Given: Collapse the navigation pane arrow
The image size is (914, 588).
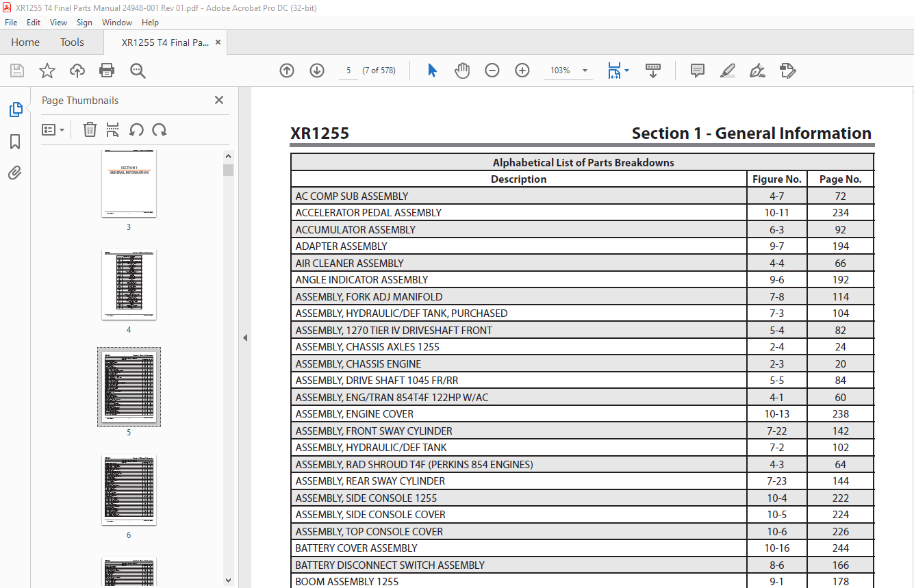Looking at the screenshot, I should tap(245, 337).
